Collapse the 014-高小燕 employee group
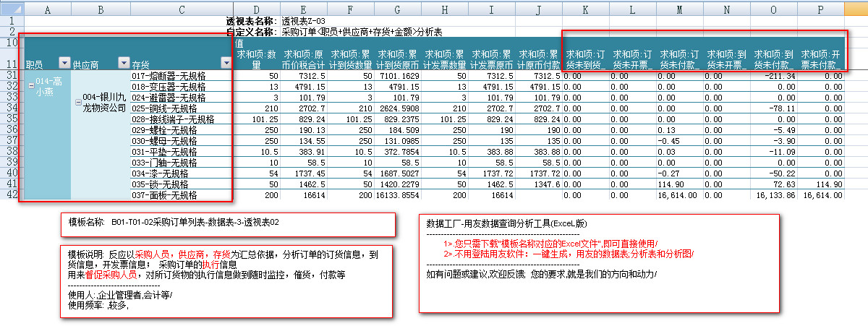This screenshot has height=326, width=868. (31, 86)
